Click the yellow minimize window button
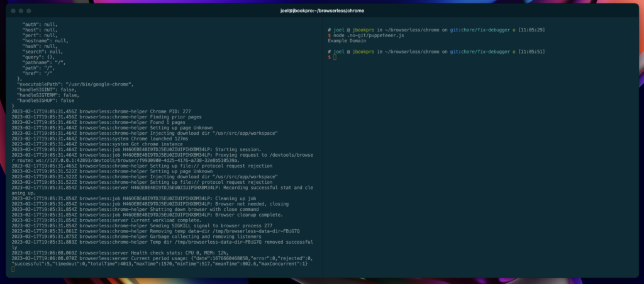 click(x=20, y=11)
